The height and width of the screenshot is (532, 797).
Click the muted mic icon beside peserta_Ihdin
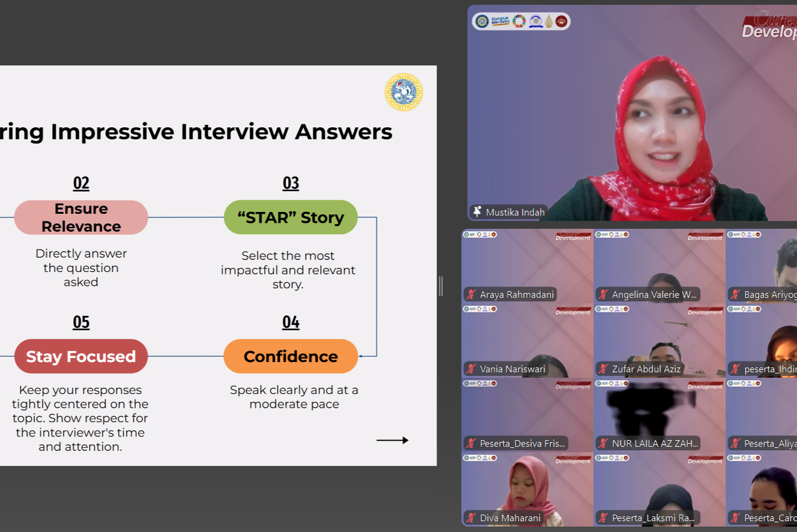coord(735,369)
